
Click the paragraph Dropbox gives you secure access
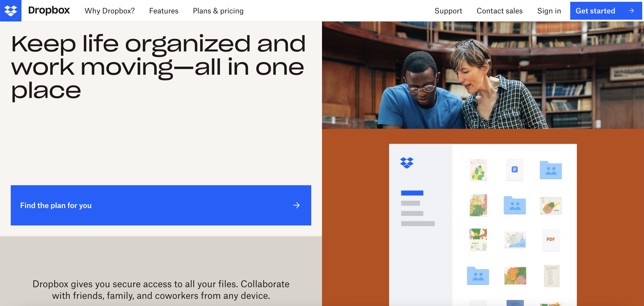161,290
